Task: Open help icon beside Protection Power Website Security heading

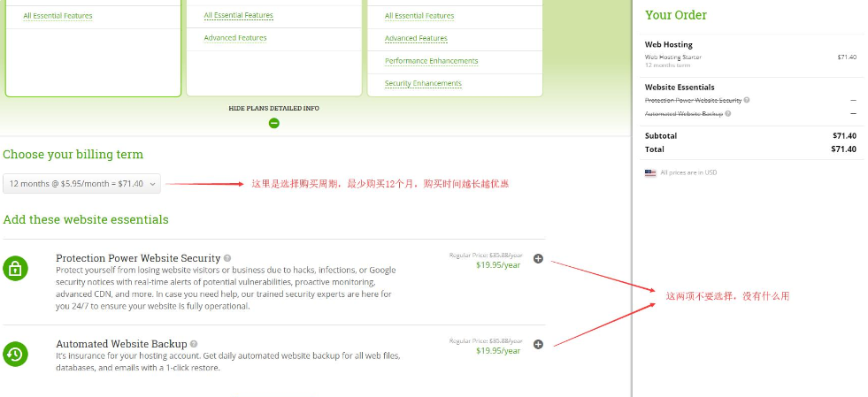Action: pyautogui.click(x=227, y=259)
